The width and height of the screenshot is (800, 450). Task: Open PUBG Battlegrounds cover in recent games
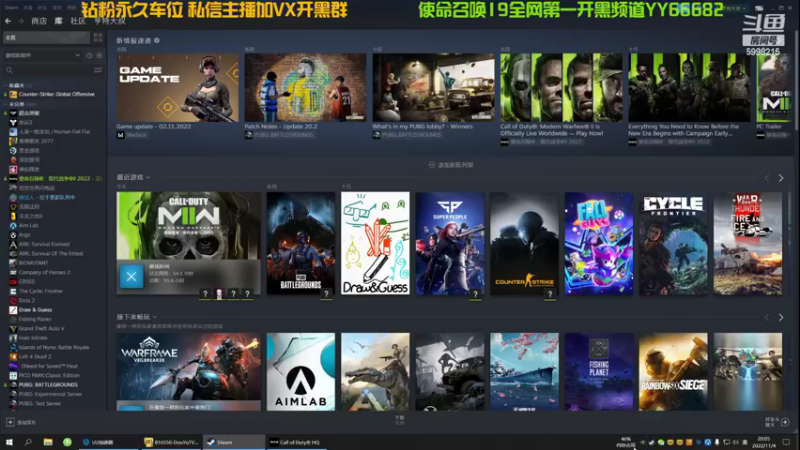(301, 243)
